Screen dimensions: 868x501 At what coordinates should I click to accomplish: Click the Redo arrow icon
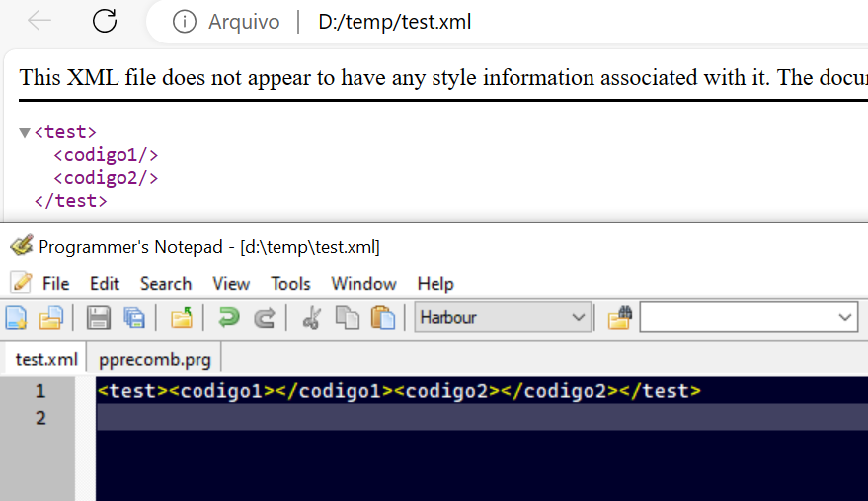264,318
